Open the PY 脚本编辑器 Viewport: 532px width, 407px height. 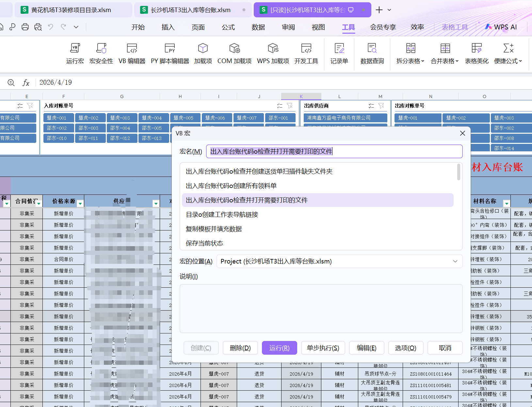pos(170,54)
